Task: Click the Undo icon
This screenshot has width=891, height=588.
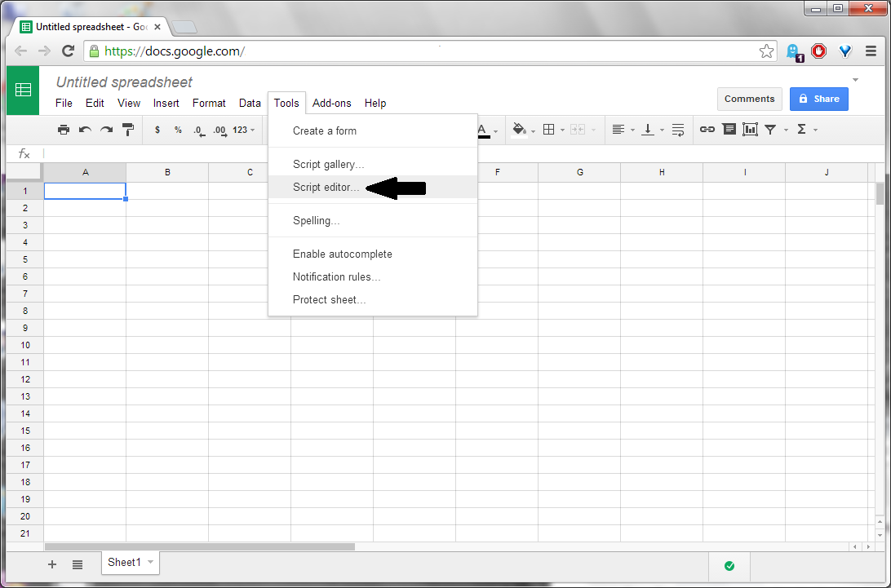Action: point(84,129)
